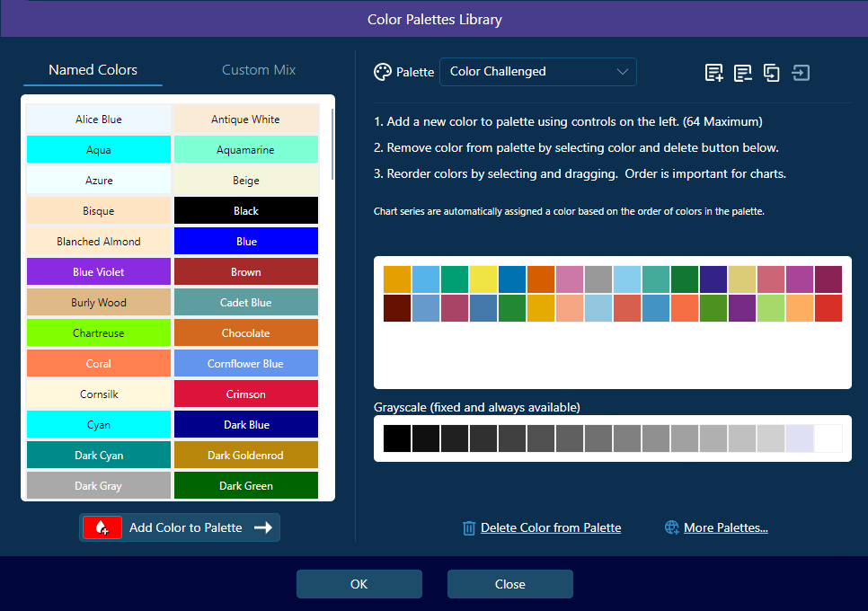Image resolution: width=868 pixels, height=611 pixels.
Task: Click the Add Color to Palette button
Action: [180, 527]
